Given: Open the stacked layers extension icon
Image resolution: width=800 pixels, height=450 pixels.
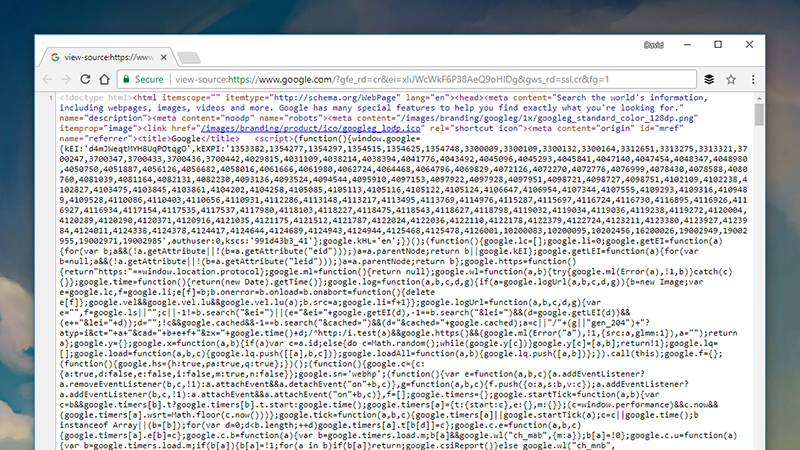Looking at the screenshot, I should [709, 79].
